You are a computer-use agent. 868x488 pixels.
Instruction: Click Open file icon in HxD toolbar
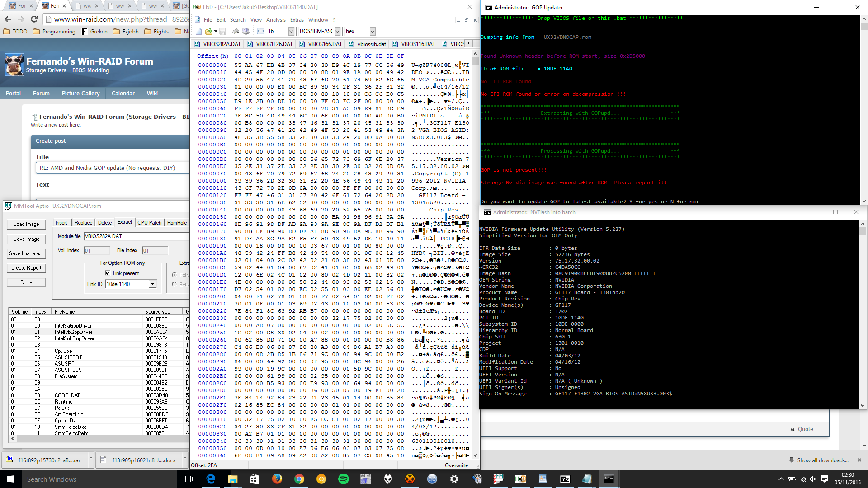click(208, 31)
